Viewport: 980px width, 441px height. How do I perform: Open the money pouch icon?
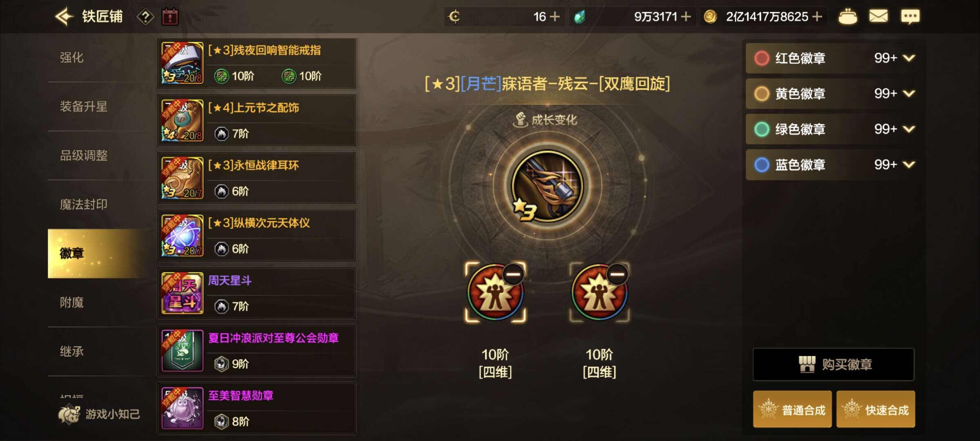tap(848, 17)
